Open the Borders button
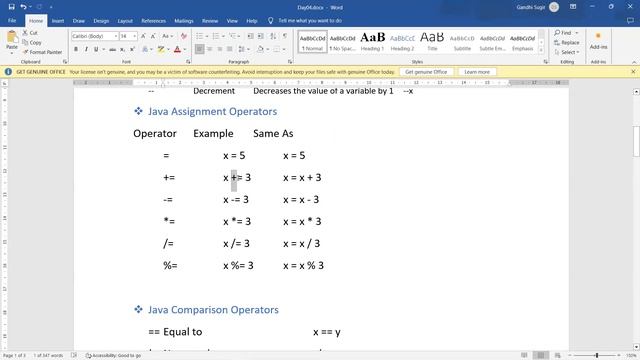This screenshot has width=640, height=360. (277, 49)
